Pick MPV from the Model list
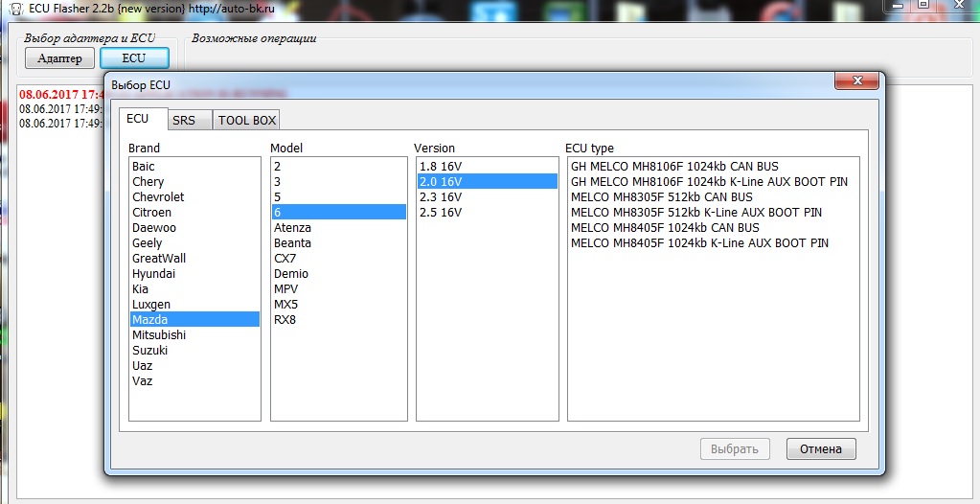The height and width of the screenshot is (504, 980). [338, 289]
